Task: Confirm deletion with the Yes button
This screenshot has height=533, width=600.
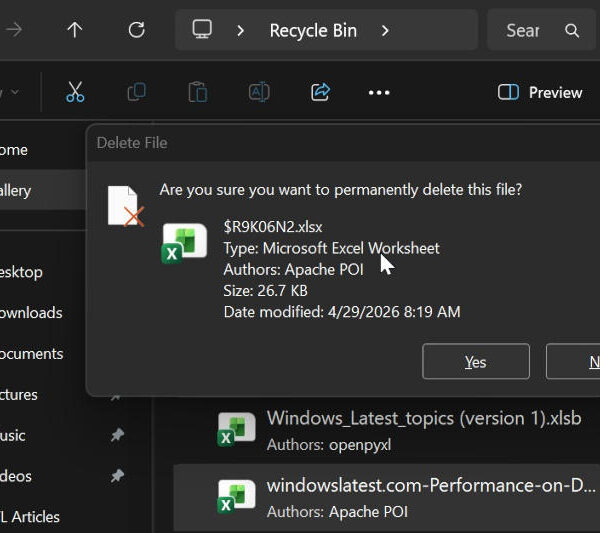Action: click(x=476, y=361)
